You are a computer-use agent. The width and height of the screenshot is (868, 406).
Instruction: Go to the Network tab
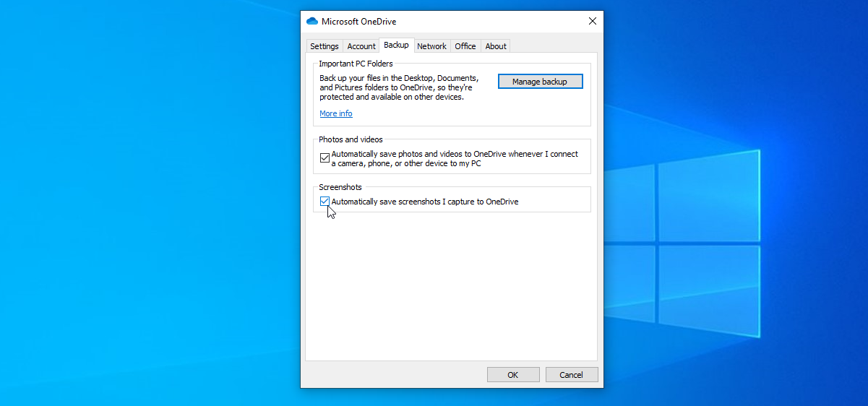431,46
